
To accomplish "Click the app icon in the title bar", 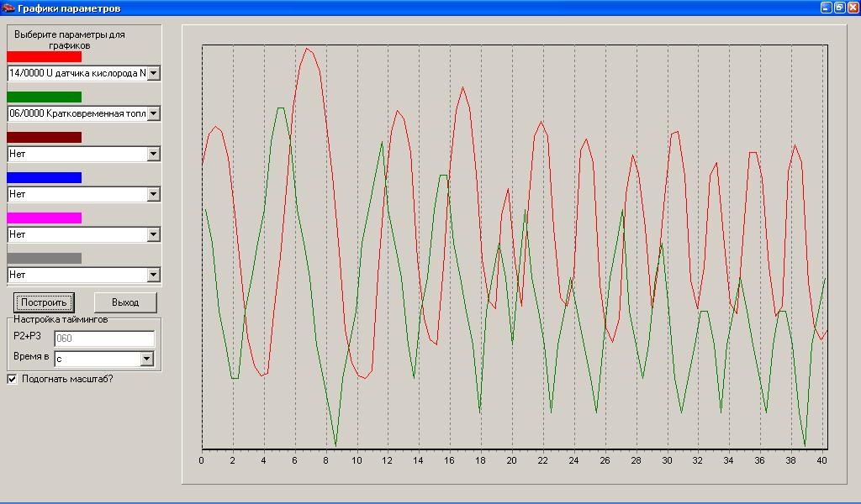I will [8, 8].
